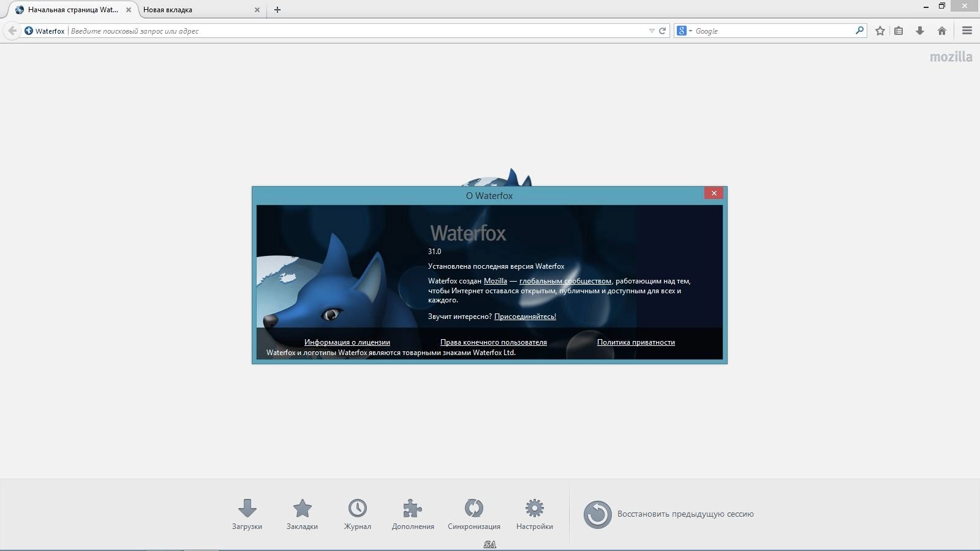The height and width of the screenshot is (551, 980).
Task: Close the Начальная страница tab
Action: click(x=129, y=10)
